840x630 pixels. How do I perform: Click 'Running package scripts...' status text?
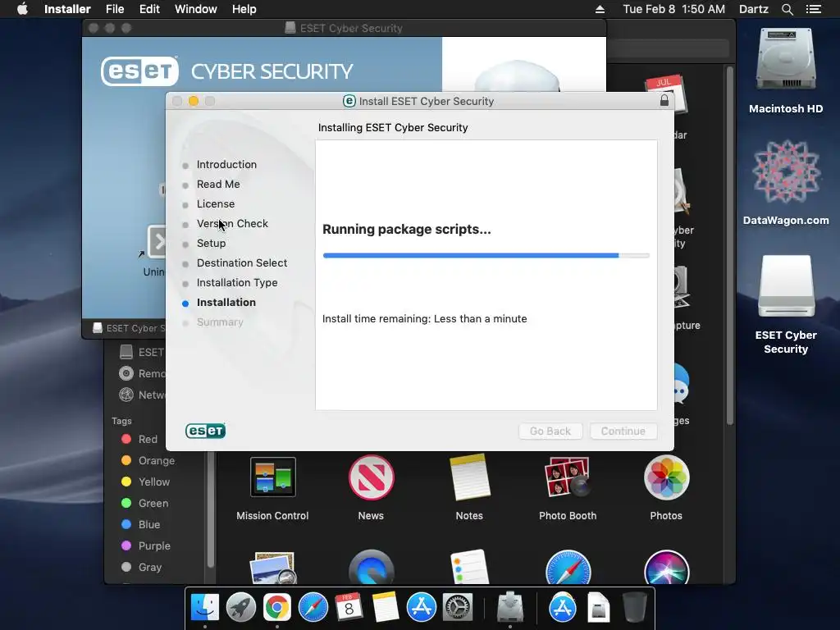click(407, 230)
